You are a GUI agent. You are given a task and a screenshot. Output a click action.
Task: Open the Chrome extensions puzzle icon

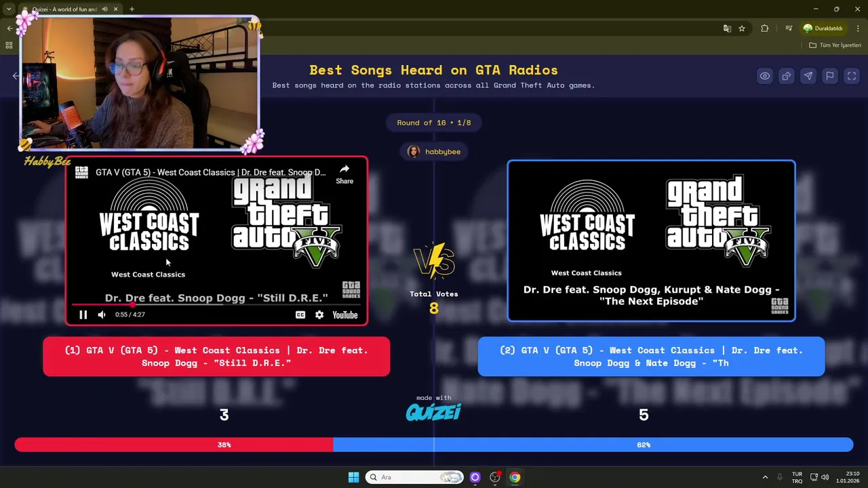(765, 28)
